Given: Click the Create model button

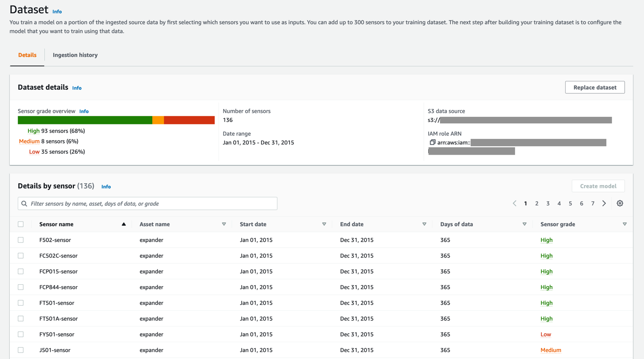Looking at the screenshot, I should click(x=598, y=186).
